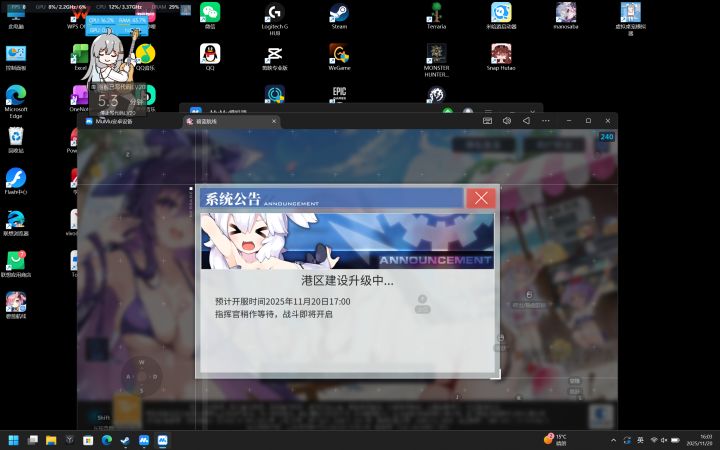Open the MuMu keyboard mapping icon

(x=488, y=121)
